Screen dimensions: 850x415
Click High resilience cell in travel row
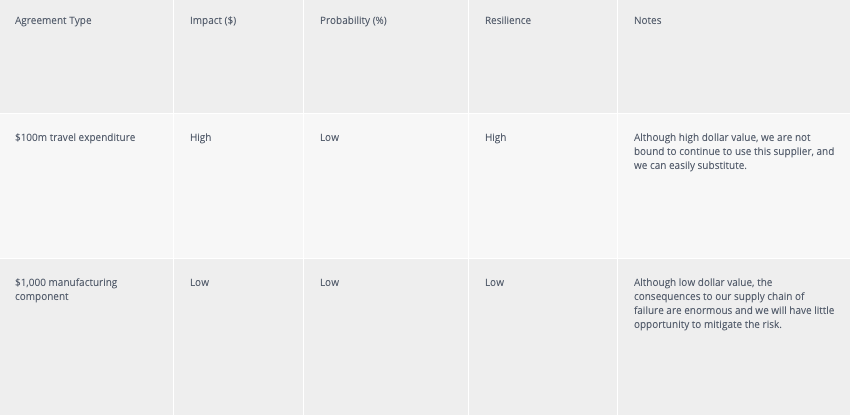(495, 138)
